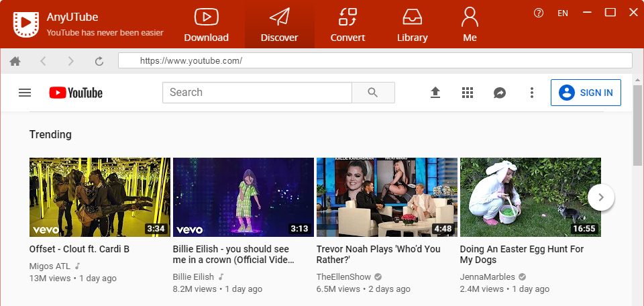Click '13M views • 1 day ago' text
The width and height of the screenshot is (644, 306).
(72, 278)
